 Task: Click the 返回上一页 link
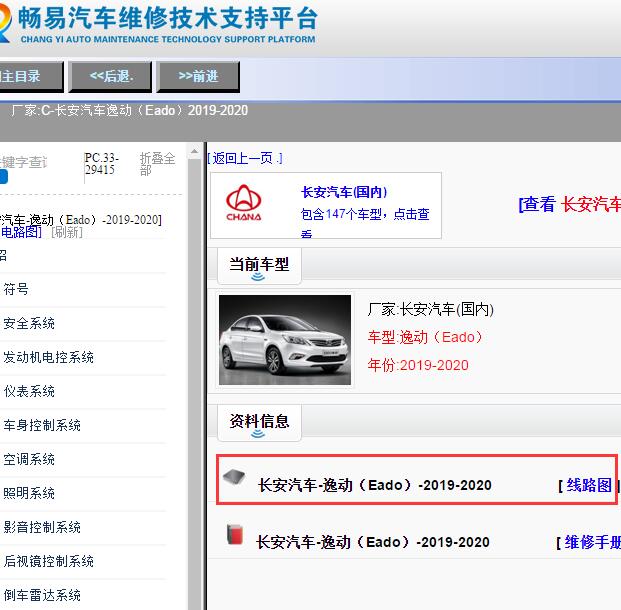click(245, 158)
